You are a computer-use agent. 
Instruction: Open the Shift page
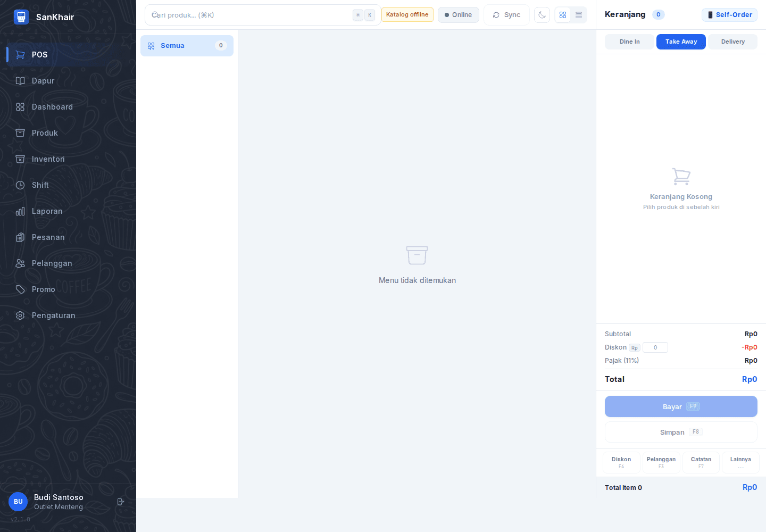coord(68,185)
